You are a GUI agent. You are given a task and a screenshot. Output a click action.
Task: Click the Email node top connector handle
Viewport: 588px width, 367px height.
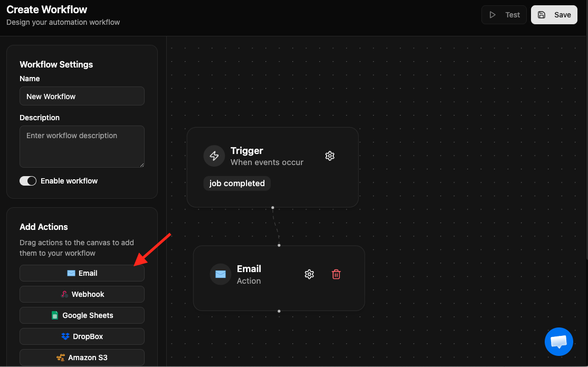pos(279,245)
